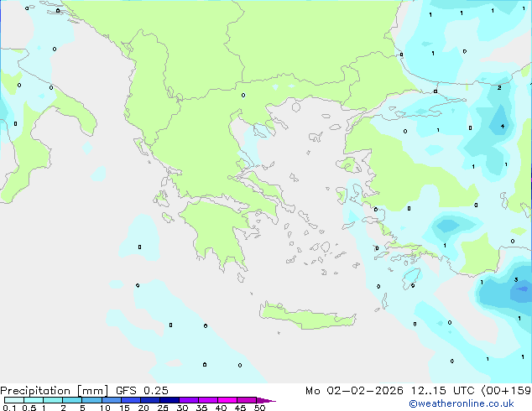532x411 pixels.
Task: Select the 35–40 mm legend swatch
Action: click(208, 400)
